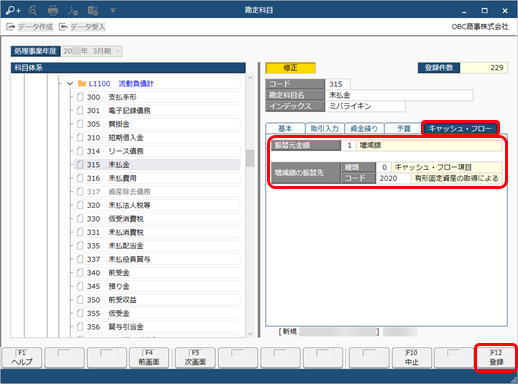Switch to the 資金繰り tab

coord(364,128)
